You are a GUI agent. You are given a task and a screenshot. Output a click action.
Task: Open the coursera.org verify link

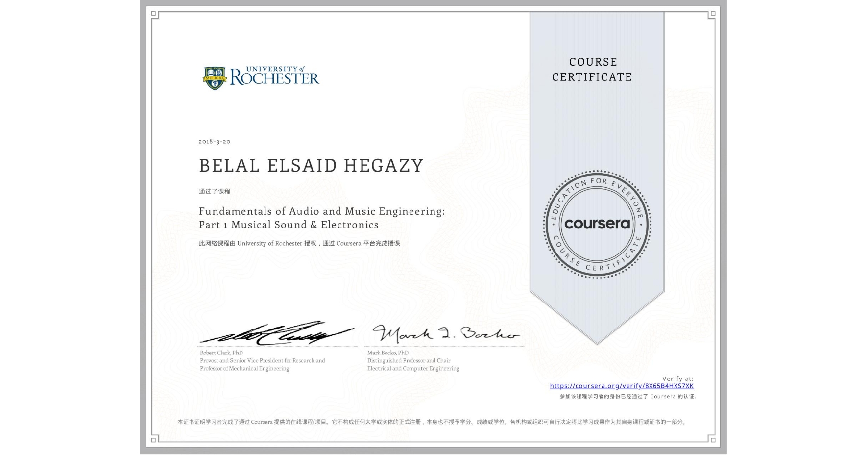coord(622,386)
